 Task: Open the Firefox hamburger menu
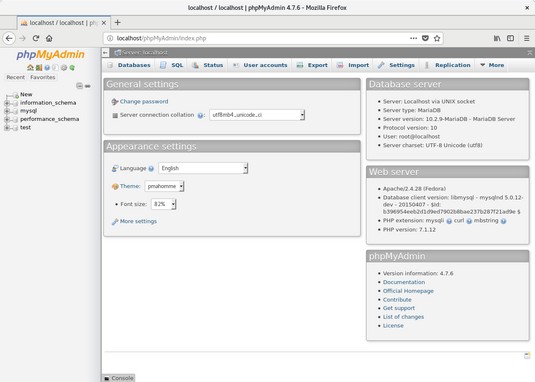[x=527, y=38]
